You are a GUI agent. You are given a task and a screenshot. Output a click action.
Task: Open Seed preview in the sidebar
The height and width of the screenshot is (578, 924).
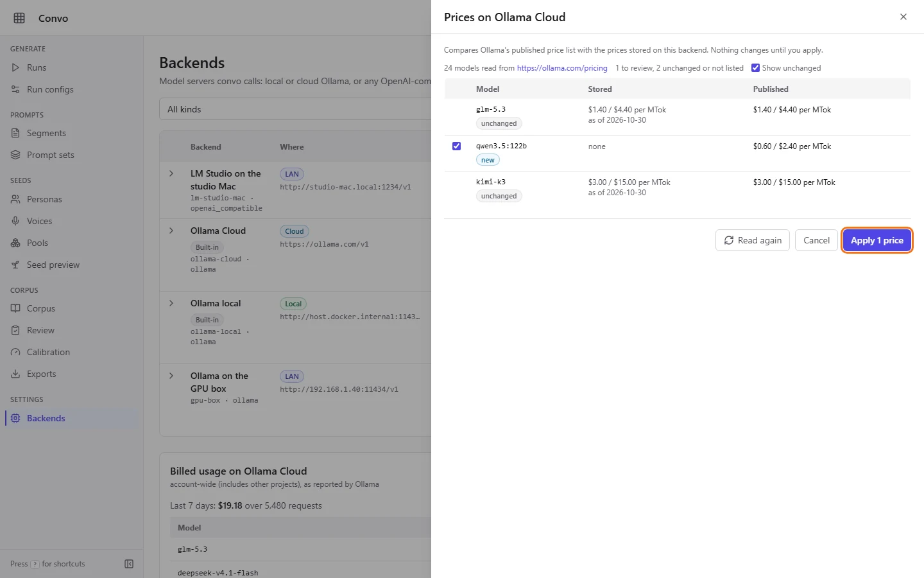point(53,265)
